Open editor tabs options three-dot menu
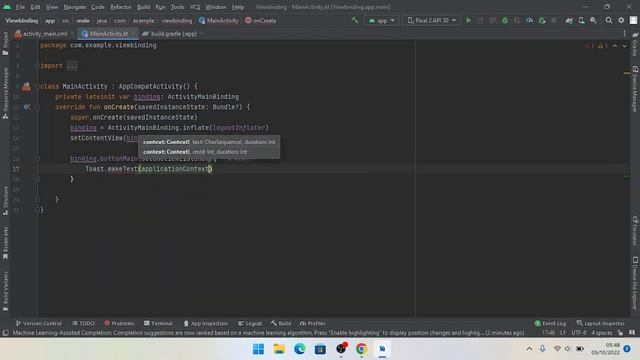This screenshot has width=640, height=360. [624, 33]
